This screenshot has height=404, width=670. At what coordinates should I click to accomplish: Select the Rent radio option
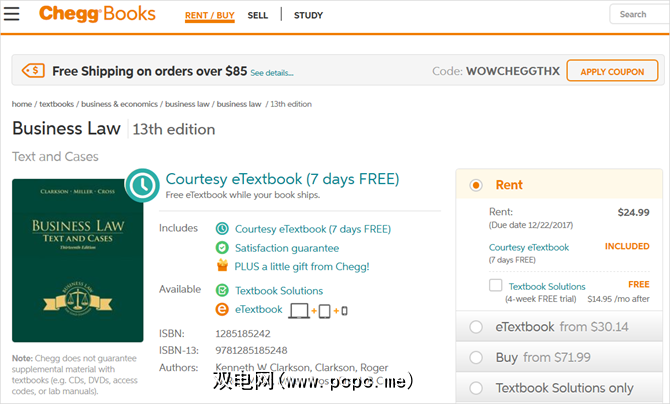476,185
